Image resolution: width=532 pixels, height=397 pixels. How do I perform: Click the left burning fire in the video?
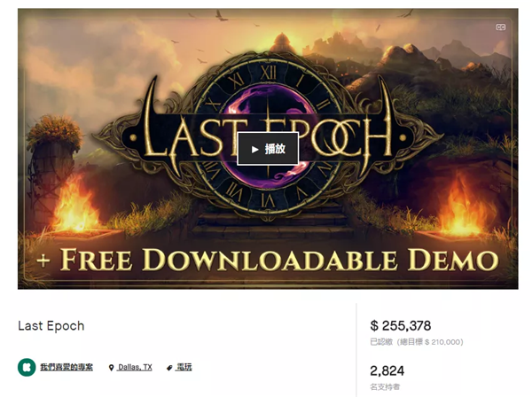(x=75, y=206)
